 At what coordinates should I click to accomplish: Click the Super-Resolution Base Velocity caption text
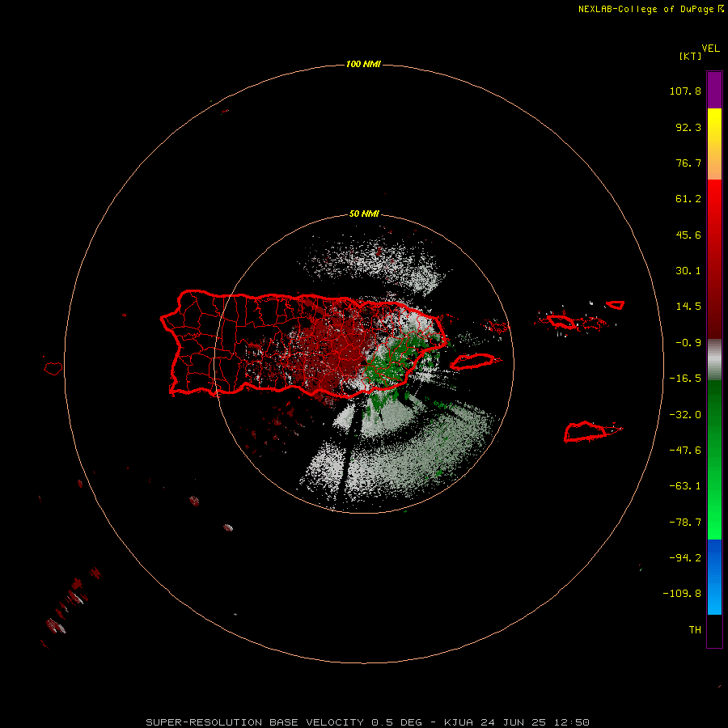pyautogui.click(x=368, y=722)
